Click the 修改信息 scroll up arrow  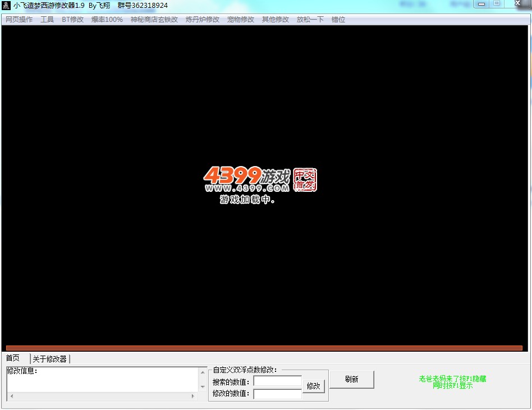pyautogui.click(x=203, y=372)
